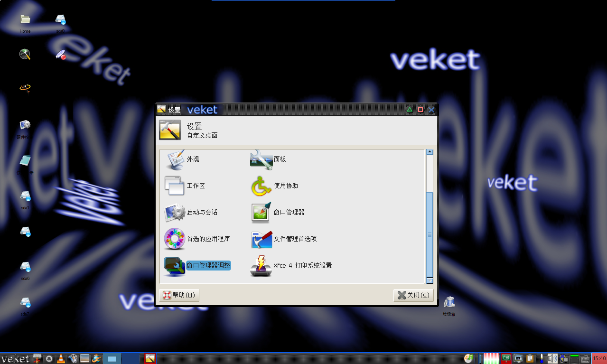Select the 工作区 label text
Screen dimensions: 607x364
[x=196, y=186]
